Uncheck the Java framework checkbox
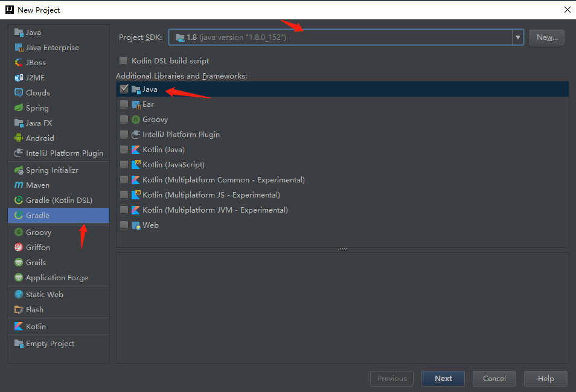576x392 pixels. pos(124,89)
